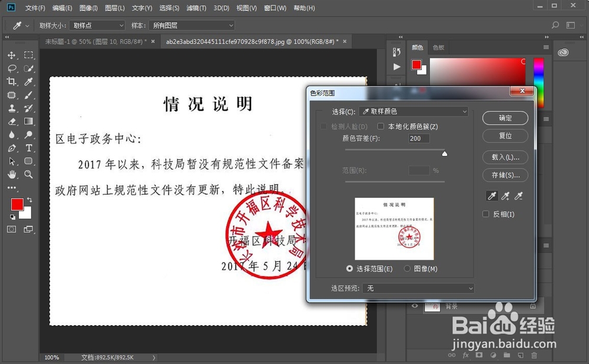Click the foreground color swatch
Viewport: 589px width, 364px height.
(x=16, y=205)
